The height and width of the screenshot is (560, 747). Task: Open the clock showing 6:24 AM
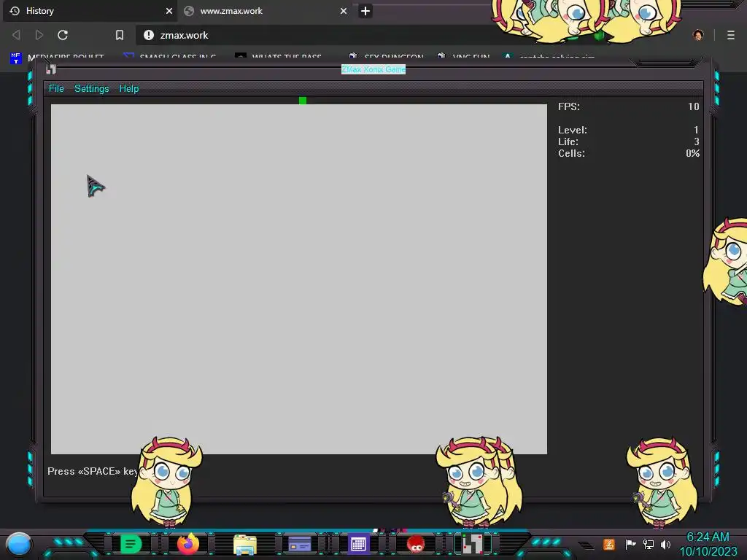tap(708, 544)
